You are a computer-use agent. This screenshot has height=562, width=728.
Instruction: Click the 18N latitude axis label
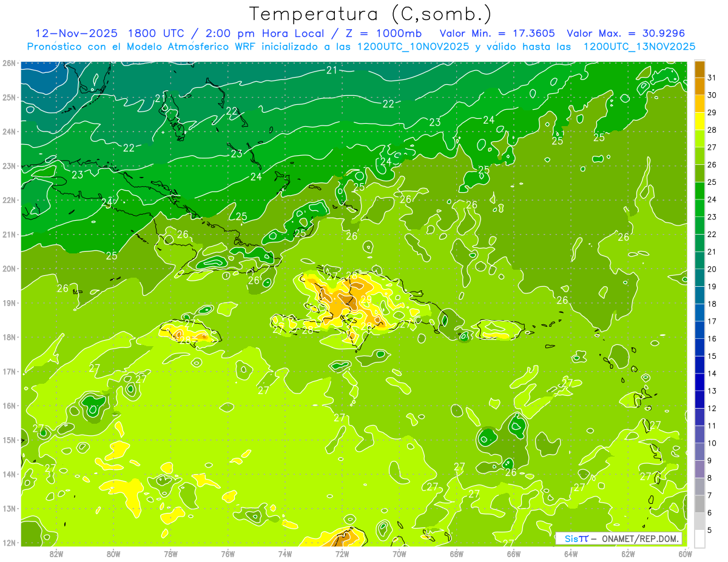point(9,337)
